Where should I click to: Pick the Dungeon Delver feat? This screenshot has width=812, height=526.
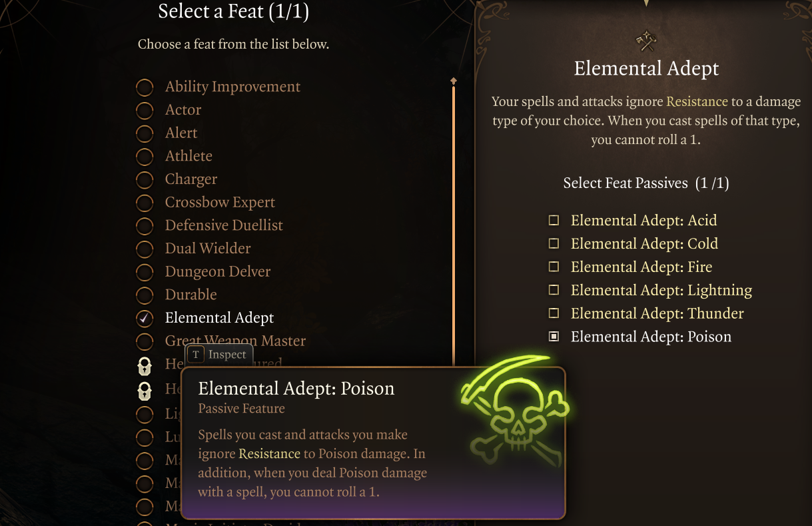click(145, 272)
